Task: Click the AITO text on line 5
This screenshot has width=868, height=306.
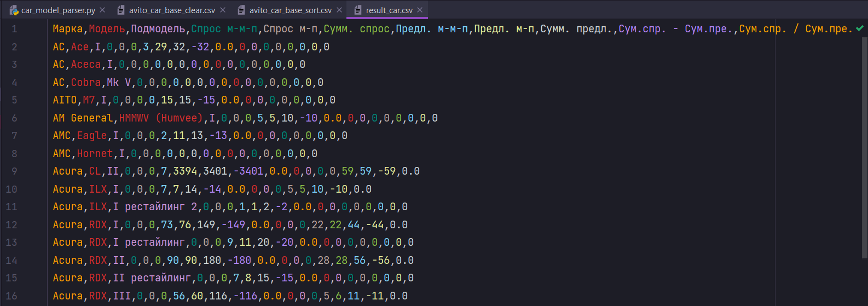Action: pos(65,100)
